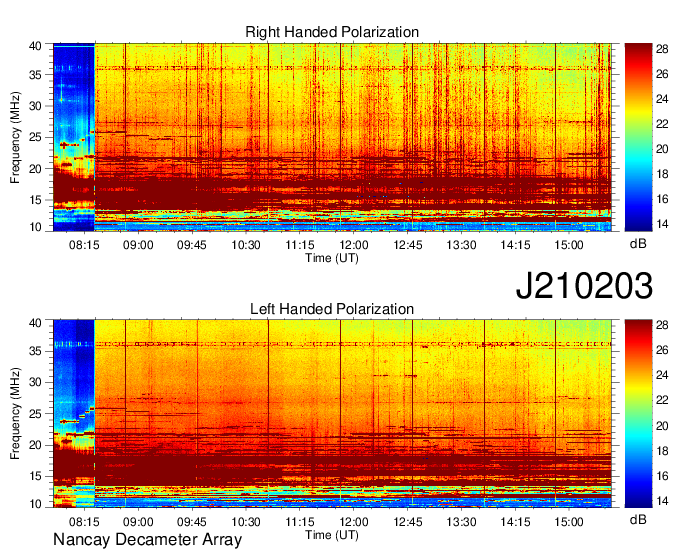This screenshot has width=680, height=552.
Task: Click '12:00' tick on the top plot
Action: pyautogui.click(x=354, y=245)
